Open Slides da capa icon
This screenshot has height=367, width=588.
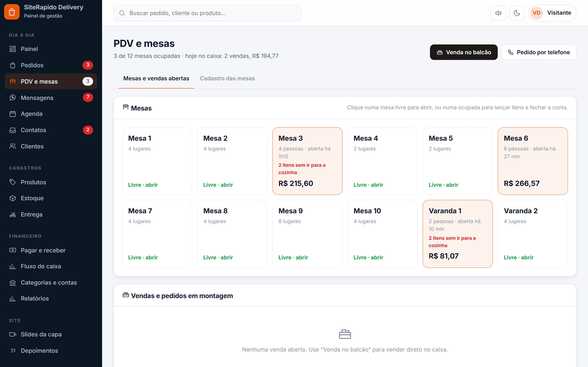pos(13,334)
